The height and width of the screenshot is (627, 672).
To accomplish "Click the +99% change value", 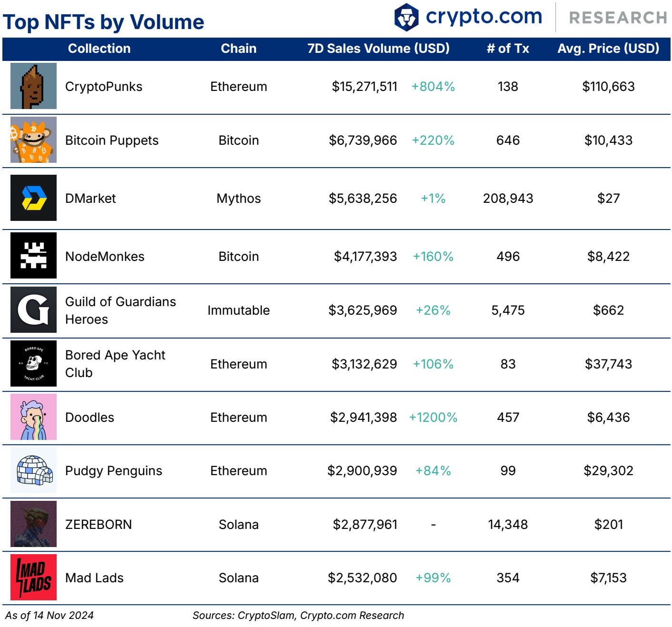I will [433, 578].
